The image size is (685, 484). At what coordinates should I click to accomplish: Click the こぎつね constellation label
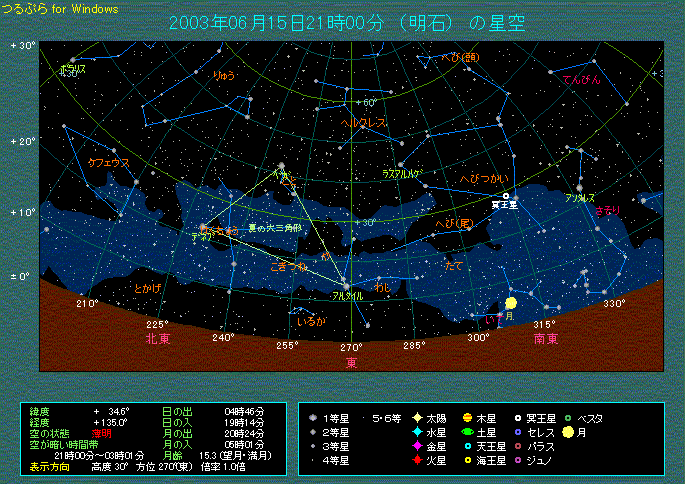pos(289,266)
